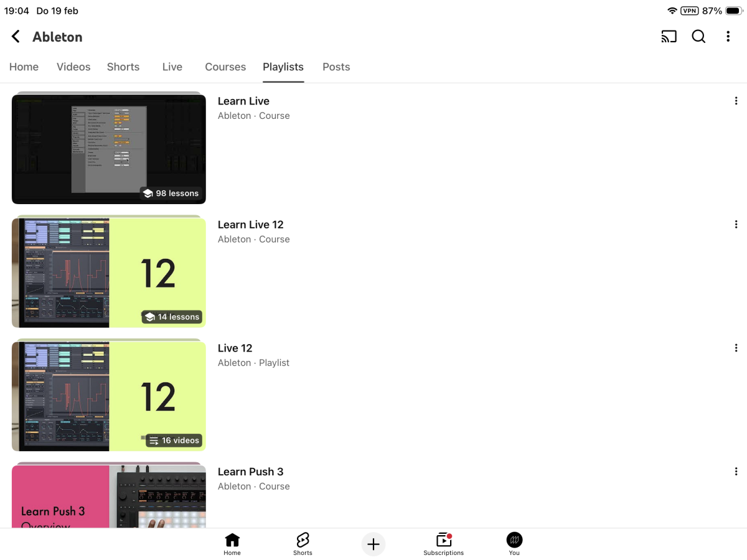The height and width of the screenshot is (560, 747).
Task: Tap 'Ableton · Playlist' subtitle text
Action: (253, 363)
